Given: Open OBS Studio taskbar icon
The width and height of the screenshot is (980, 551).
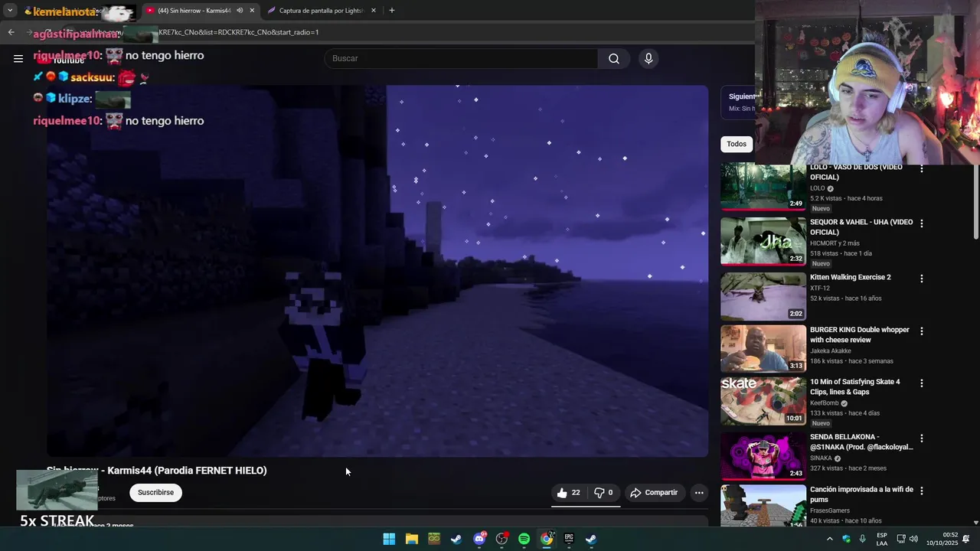Looking at the screenshot, I should 501,539.
